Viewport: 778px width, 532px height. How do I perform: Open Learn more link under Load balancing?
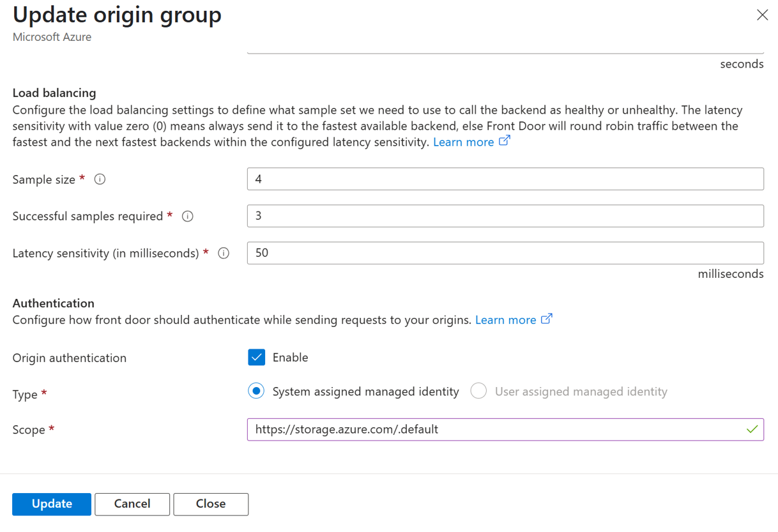coord(463,142)
